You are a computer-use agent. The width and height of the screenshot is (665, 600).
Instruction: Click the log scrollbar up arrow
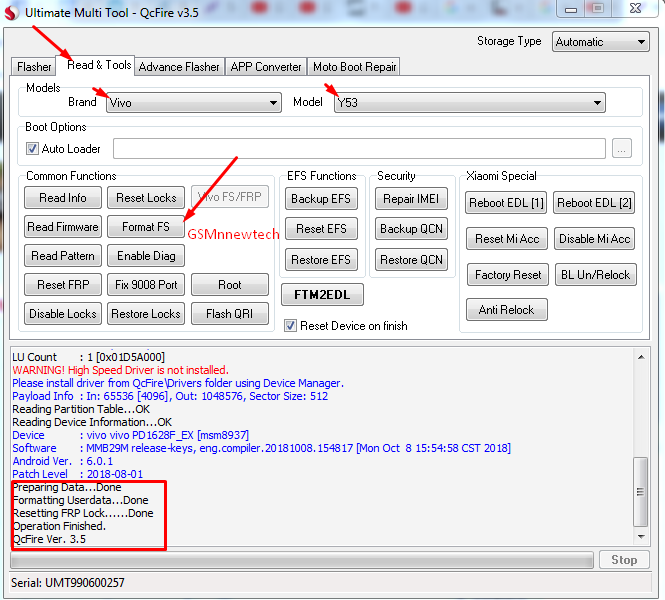coord(641,357)
